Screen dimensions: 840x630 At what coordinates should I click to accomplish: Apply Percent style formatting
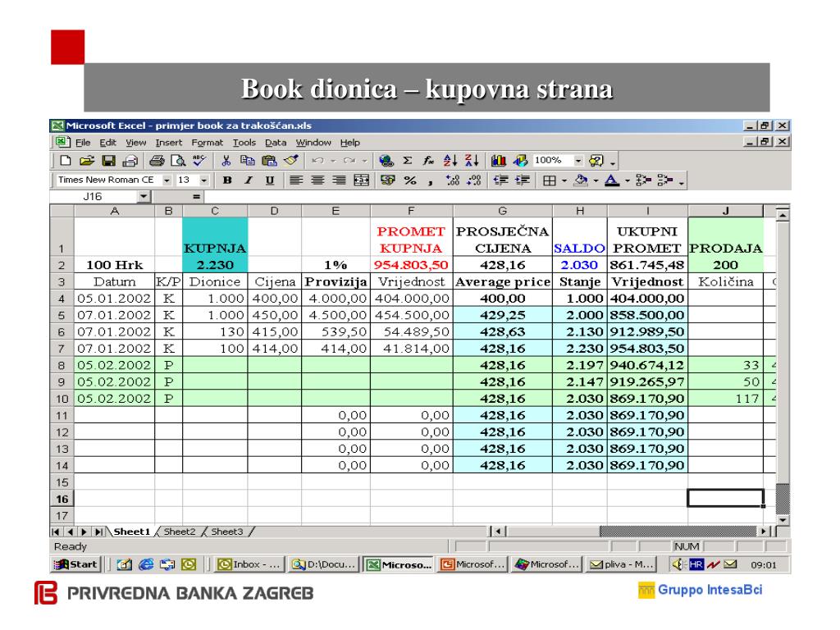[x=410, y=180]
